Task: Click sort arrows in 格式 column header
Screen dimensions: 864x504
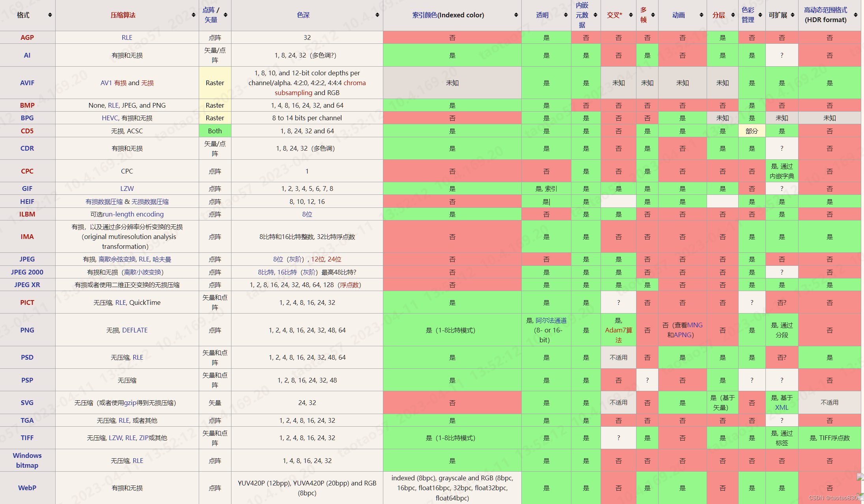Action: (50, 15)
